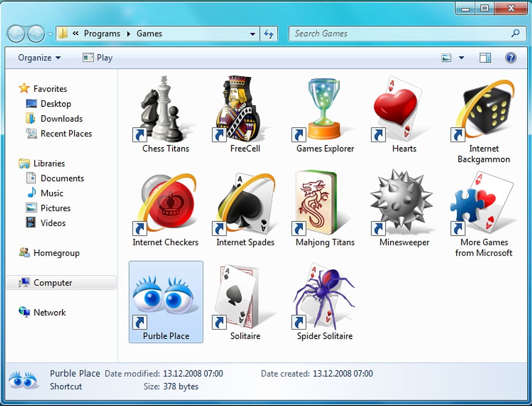The height and width of the screenshot is (406, 532).
Task: Open the Music library
Action: click(x=52, y=193)
